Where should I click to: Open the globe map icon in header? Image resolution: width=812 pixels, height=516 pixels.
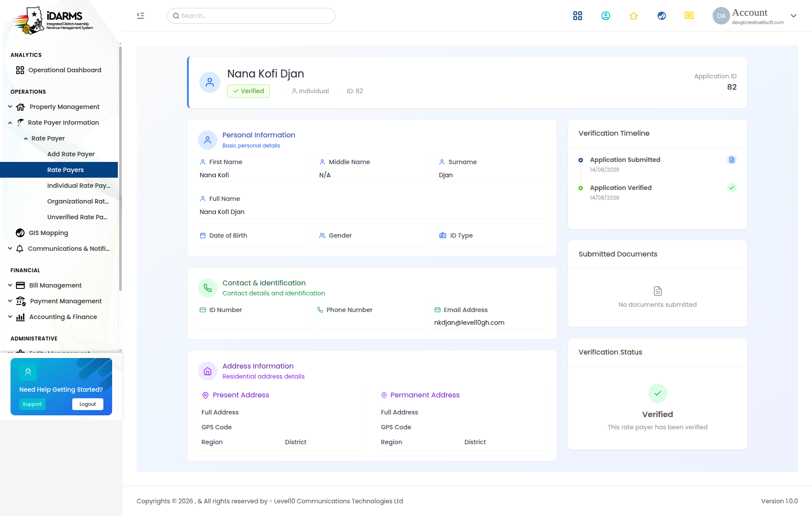pyautogui.click(x=662, y=16)
